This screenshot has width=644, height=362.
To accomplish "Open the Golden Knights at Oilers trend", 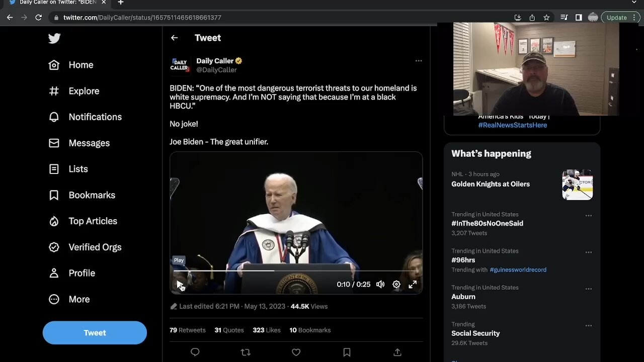I will pyautogui.click(x=491, y=184).
